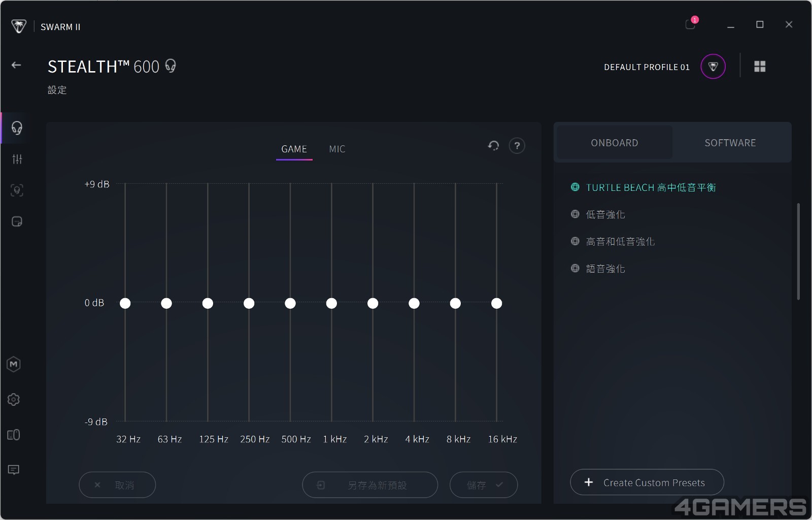The image size is (812, 520).
Task: Click the 設定 subtitle text
Action: point(57,90)
